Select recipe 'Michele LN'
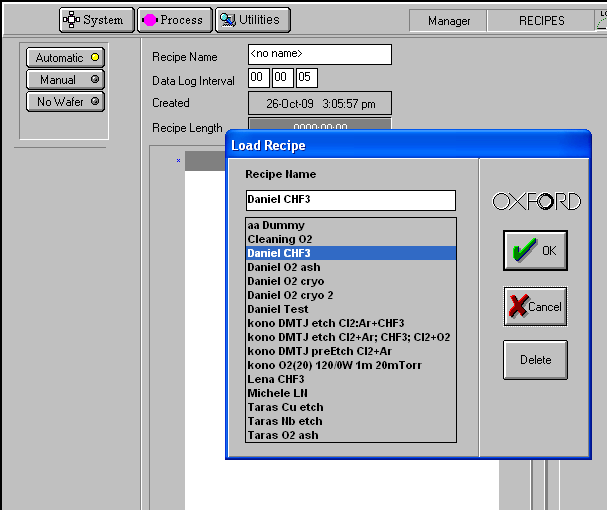The image size is (607, 510). (351, 393)
